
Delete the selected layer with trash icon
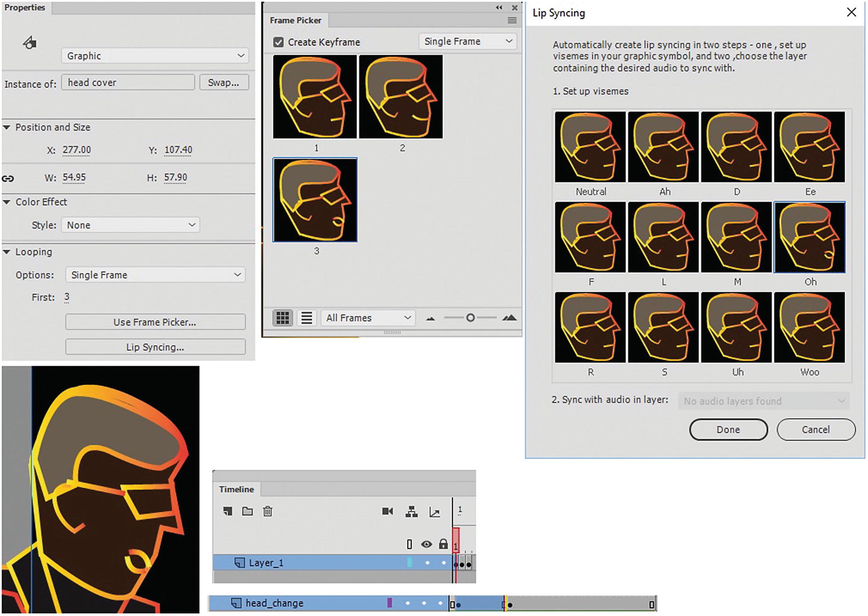tap(267, 511)
